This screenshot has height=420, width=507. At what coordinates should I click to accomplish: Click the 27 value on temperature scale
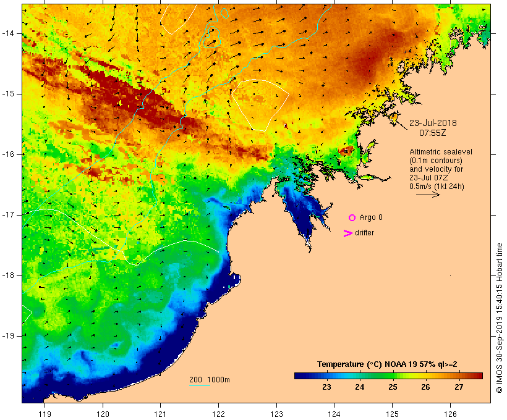click(x=459, y=387)
